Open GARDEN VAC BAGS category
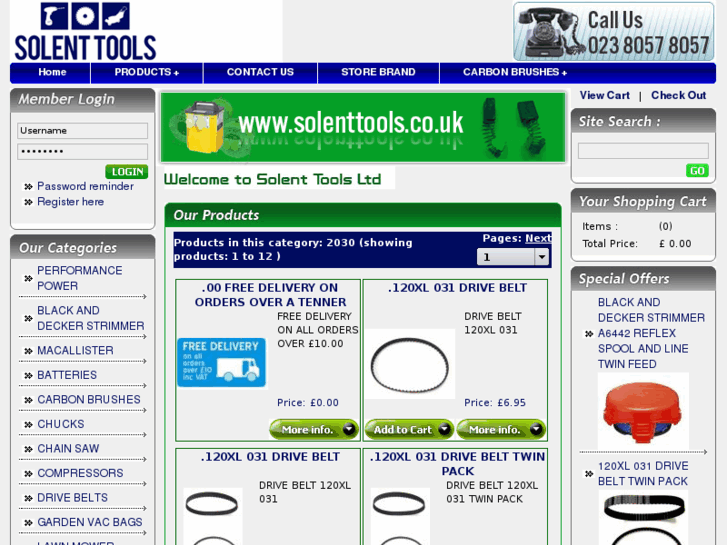Image resolution: width=727 pixels, height=545 pixels. (x=89, y=523)
